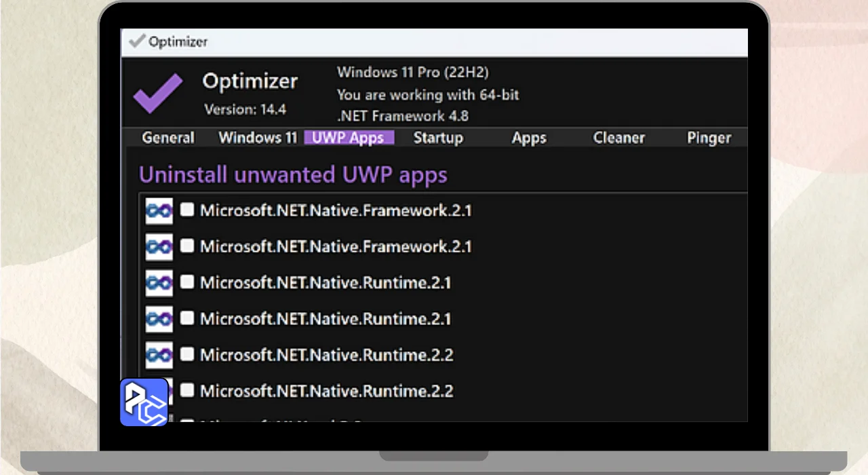The height and width of the screenshot is (475, 868).
Task: Select the second Microsoft.NET.Native.Runtime.2.2 checkbox
Action: [x=187, y=389]
